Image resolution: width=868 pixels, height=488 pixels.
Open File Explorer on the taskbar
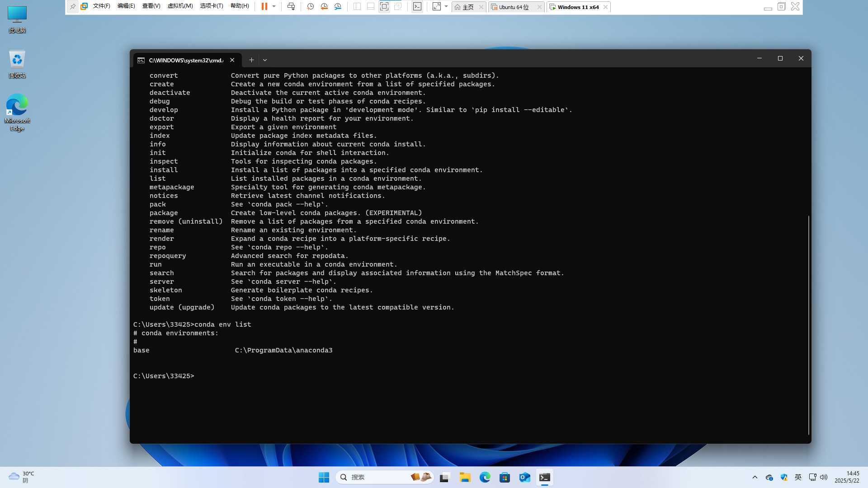[x=465, y=477]
